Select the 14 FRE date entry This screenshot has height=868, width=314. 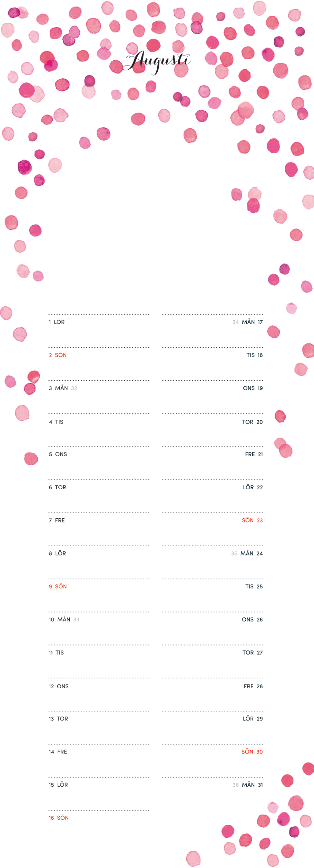coord(58,752)
